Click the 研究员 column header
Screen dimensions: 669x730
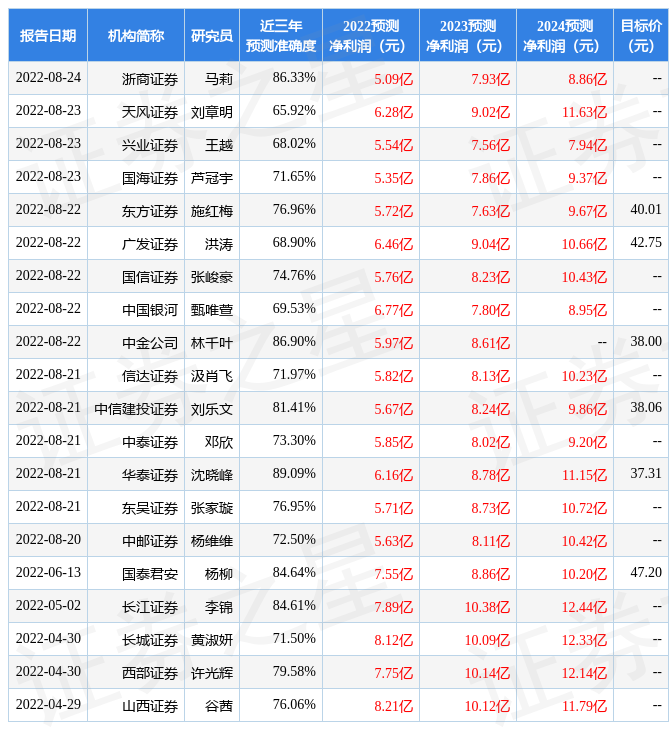[212, 35]
